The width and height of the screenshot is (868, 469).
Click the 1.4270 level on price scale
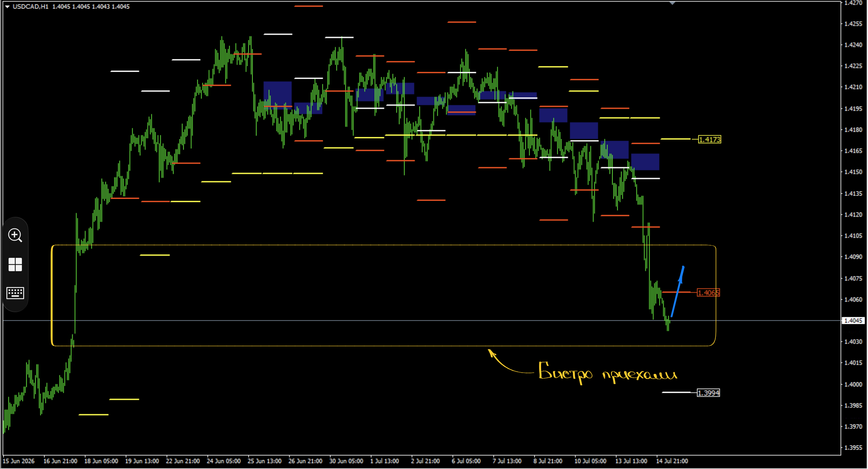[853, 3]
